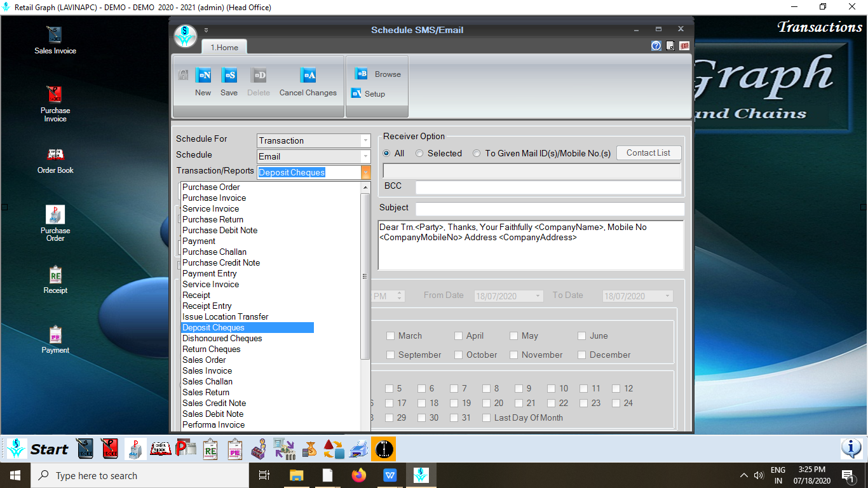This screenshot has width=868, height=488.
Task: Open the Receipt desktop shortcut
Action: pyautogui.click(x=55, y=280)
